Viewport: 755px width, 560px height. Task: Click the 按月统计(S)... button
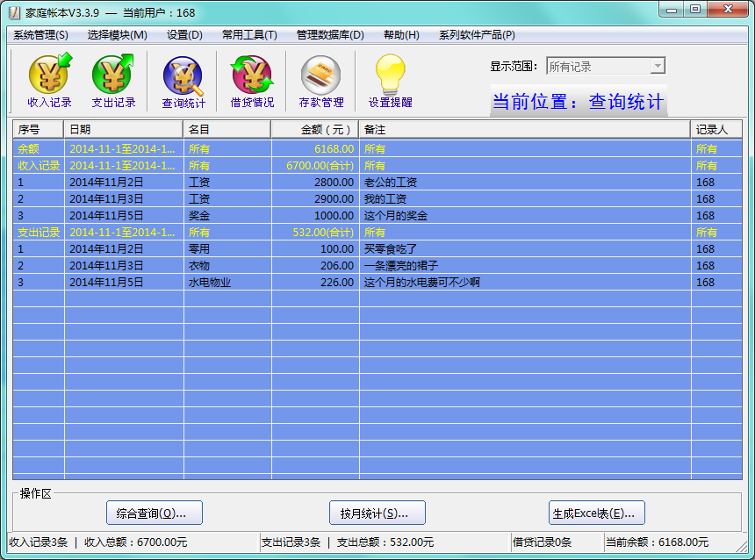click(x=377, y=513)
